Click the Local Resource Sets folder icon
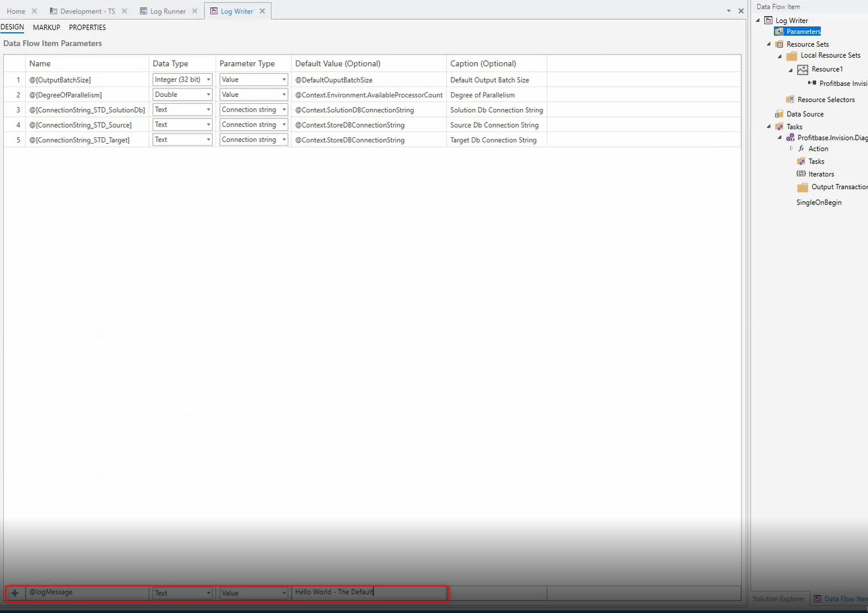This screenshot has width=868, height=613. tap(792, 56)
